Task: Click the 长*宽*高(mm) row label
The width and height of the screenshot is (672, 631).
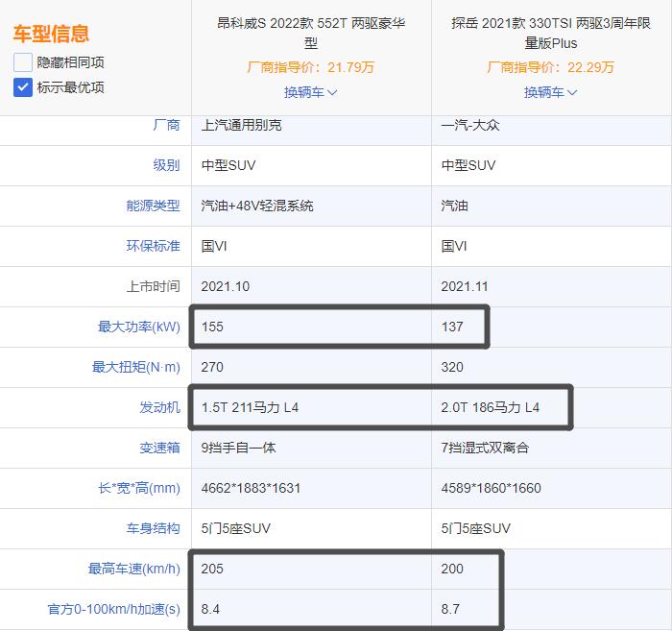Action: click(x=139, y=488)
